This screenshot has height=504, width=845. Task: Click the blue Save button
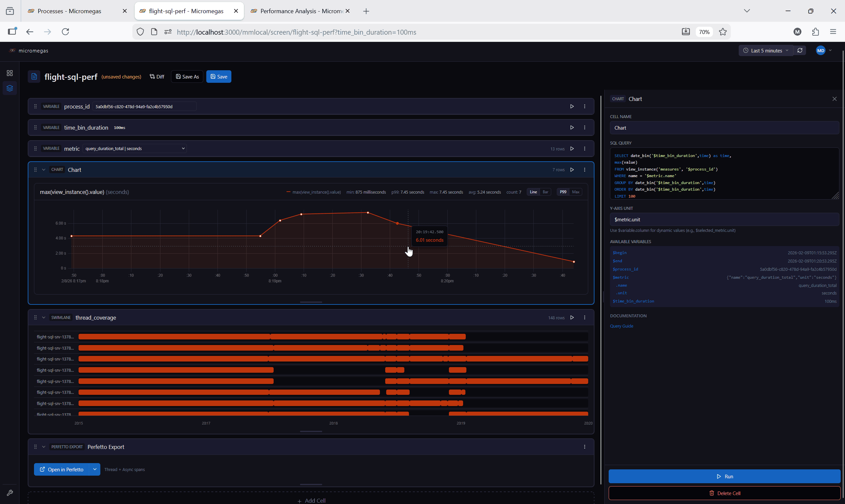click(x=219, y=77)
